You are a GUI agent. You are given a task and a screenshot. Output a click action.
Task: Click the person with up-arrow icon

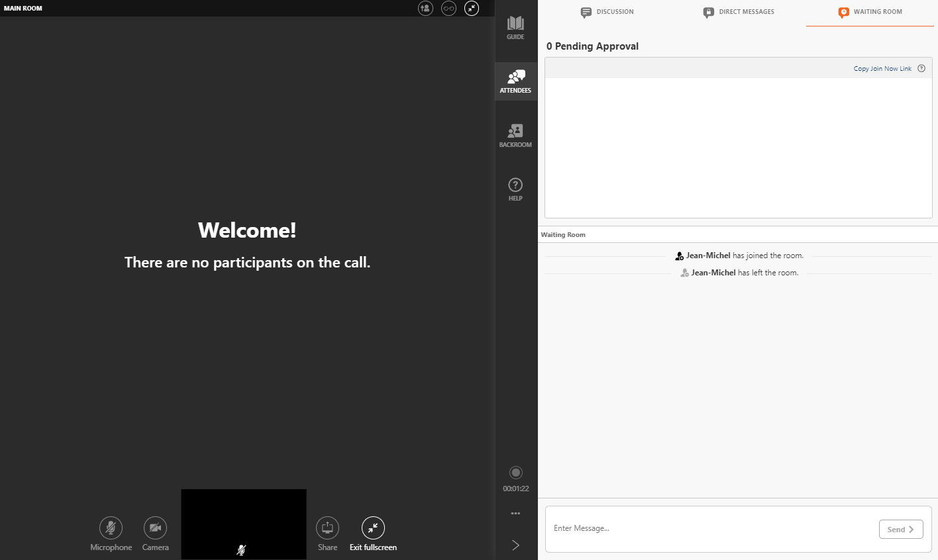(425, 9)
